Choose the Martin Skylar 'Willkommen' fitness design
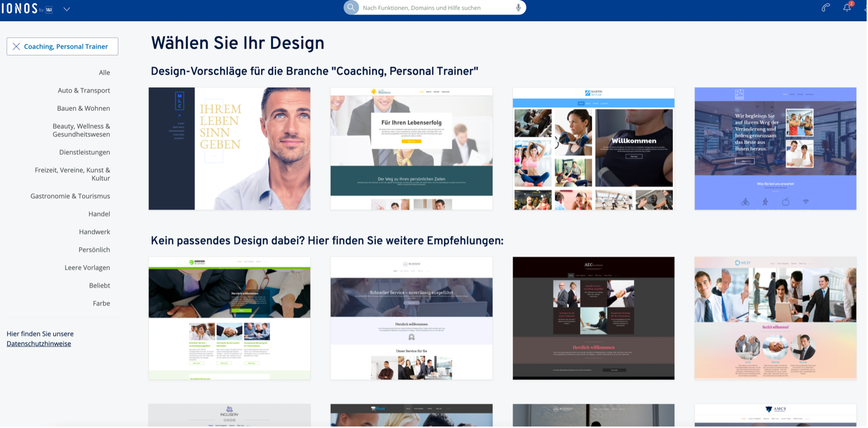The width and height of the screenshot is (868, 428). 594,149
